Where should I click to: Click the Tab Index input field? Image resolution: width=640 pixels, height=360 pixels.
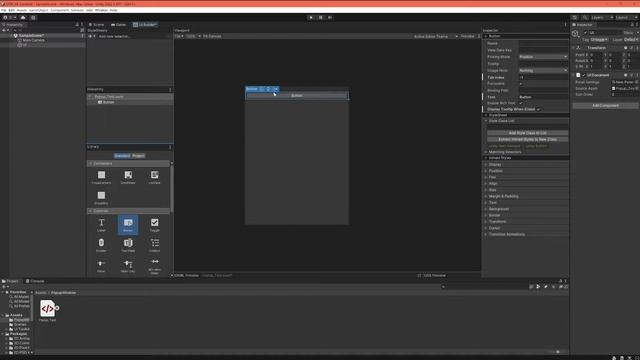pyautogui.click(x=543, y=78)
